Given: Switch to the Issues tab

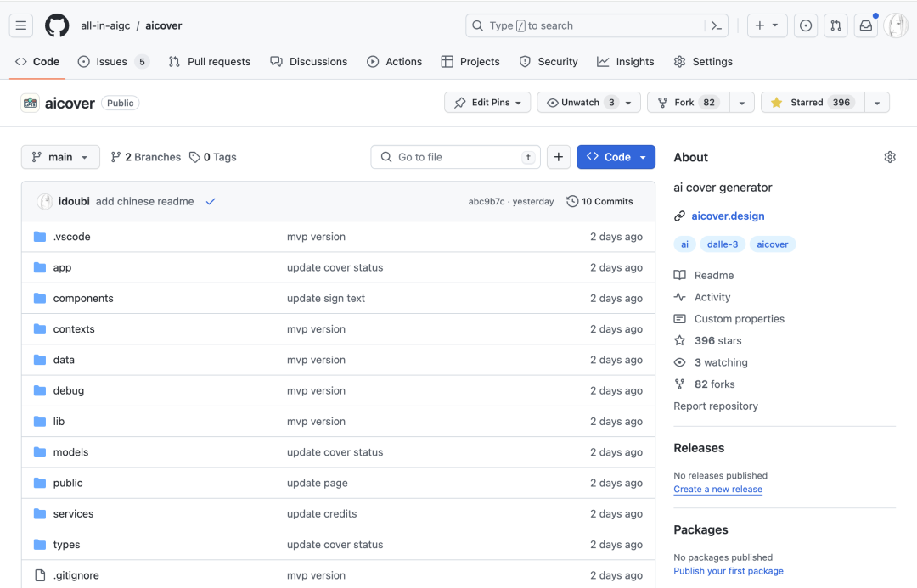Looking at the screenshot, I should [114, 61].
